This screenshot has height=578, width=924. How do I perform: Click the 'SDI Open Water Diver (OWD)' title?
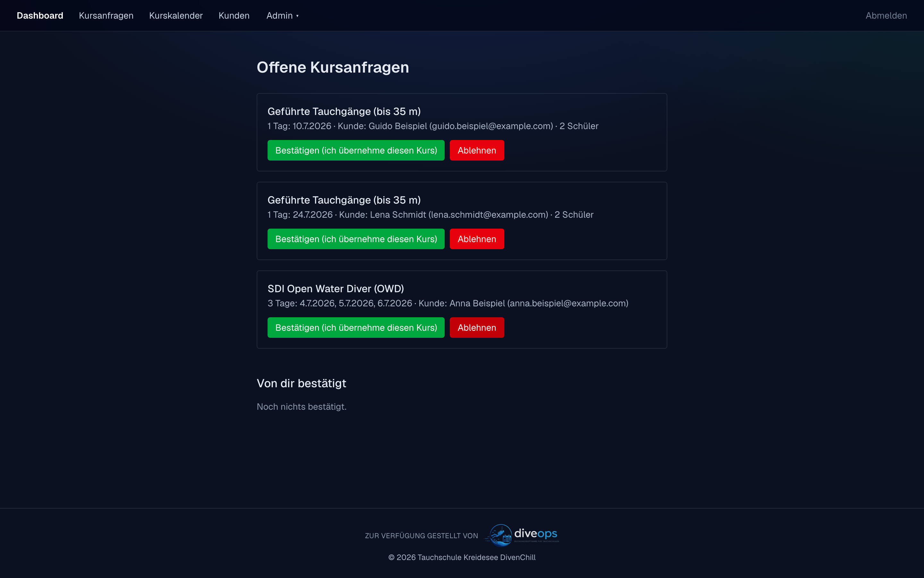336,289
